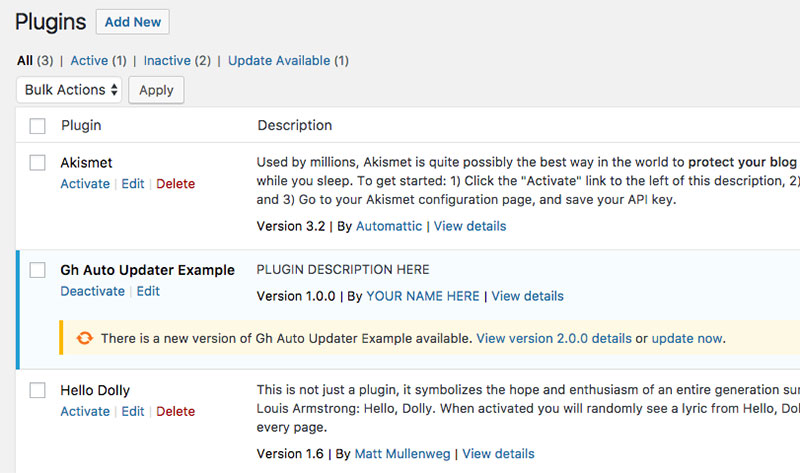This screenshot has width=800, height=473.
Task: Click the Gh Auto Updater Example name
Action: 147,270
